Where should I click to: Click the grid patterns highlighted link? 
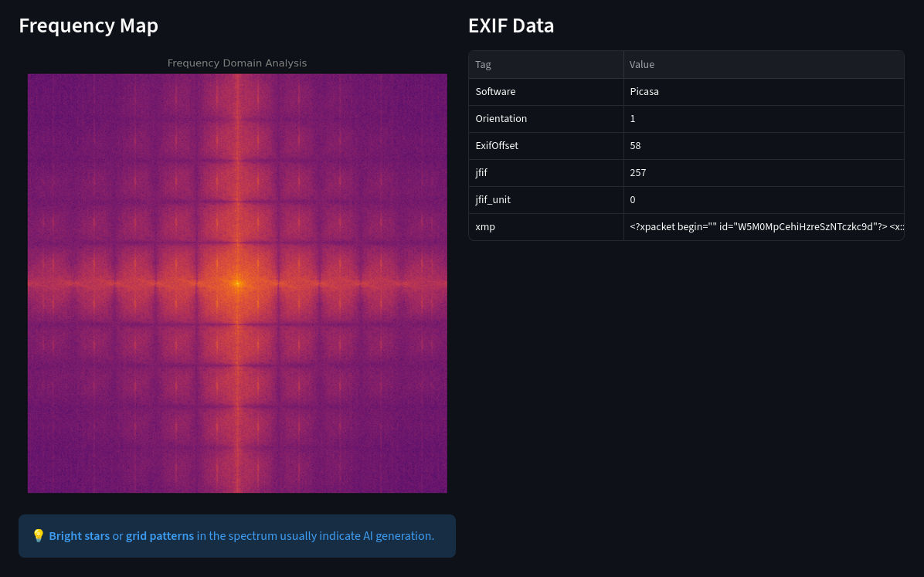pos(160,535)
